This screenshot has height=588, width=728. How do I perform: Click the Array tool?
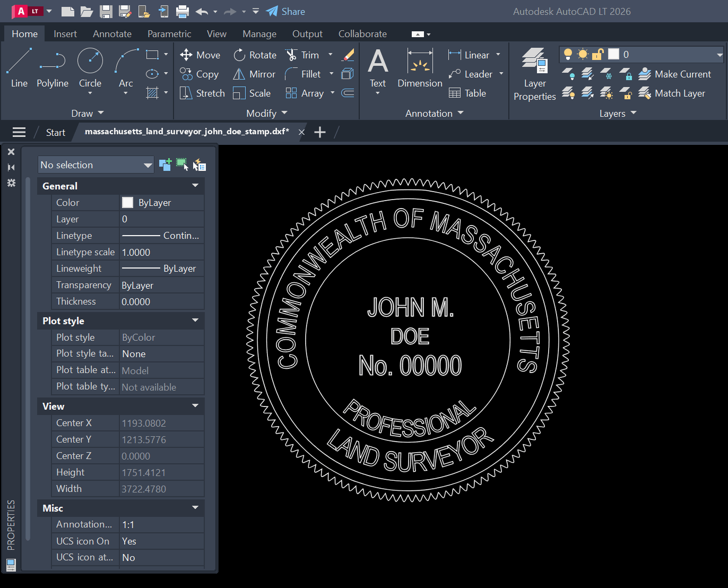point(305,93)
